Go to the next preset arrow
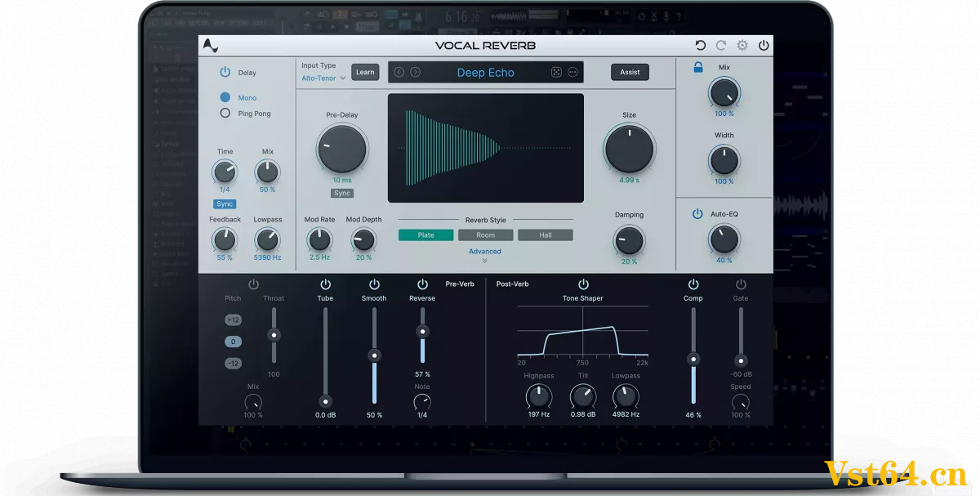980x496 pixels. 415,72
